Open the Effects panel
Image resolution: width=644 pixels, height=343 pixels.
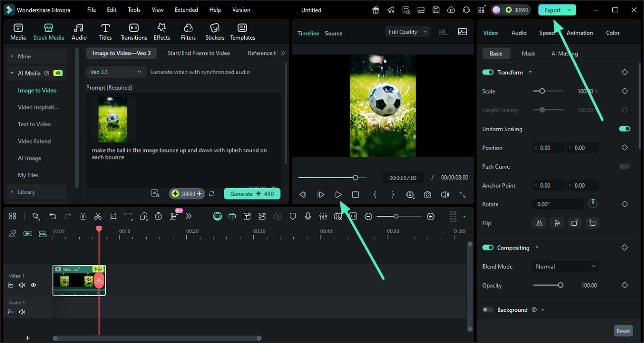click(161, 32)
